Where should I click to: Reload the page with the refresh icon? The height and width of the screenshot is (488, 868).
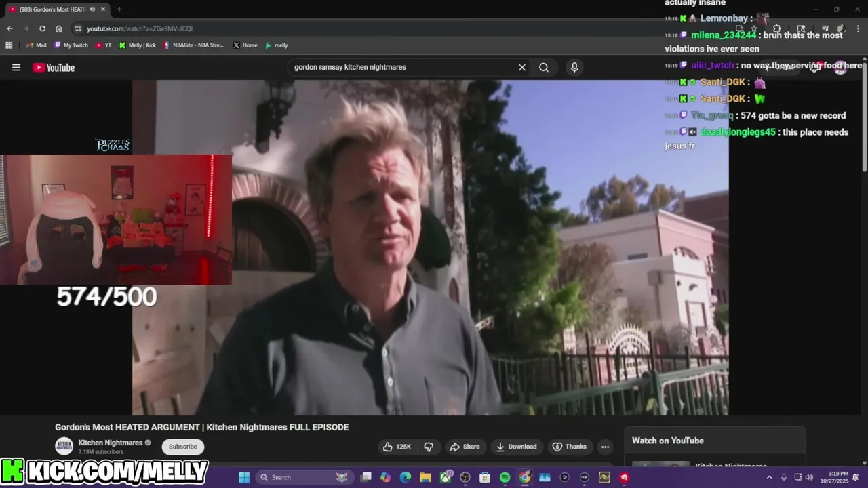pos(42,28)
